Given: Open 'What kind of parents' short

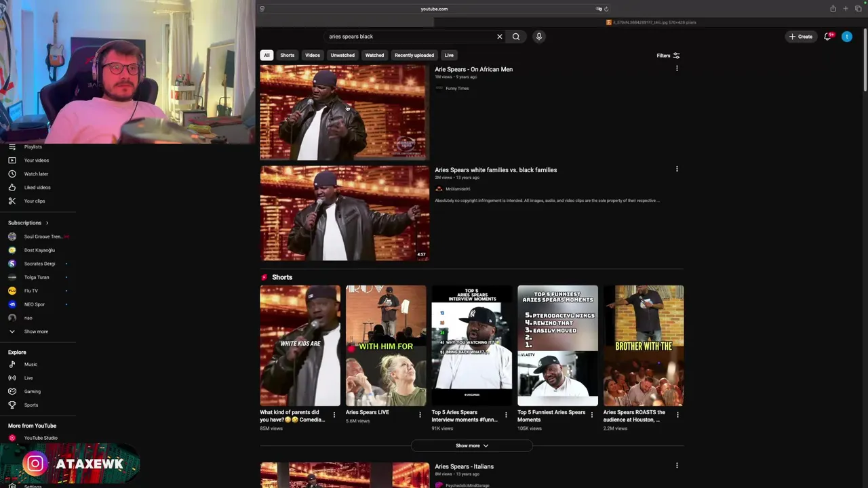Looking at the screenshot, I should coord(300,346).
